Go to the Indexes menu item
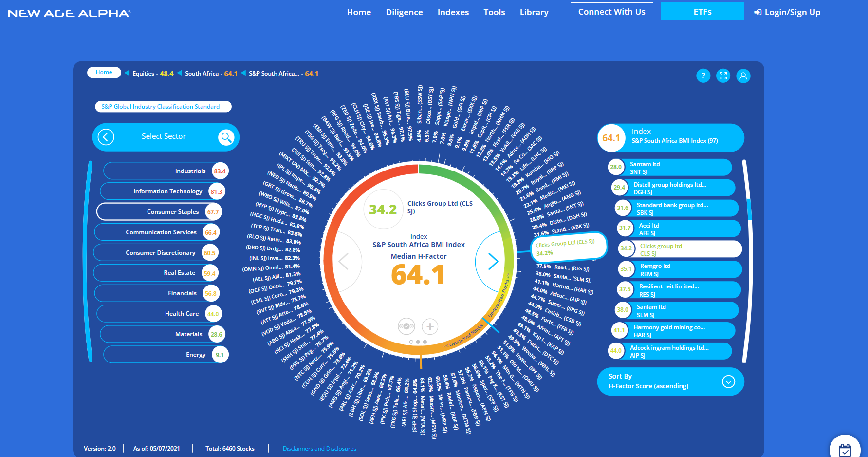Image resolution: width=868 pixels, height=457 pixels. coord(453,12)
